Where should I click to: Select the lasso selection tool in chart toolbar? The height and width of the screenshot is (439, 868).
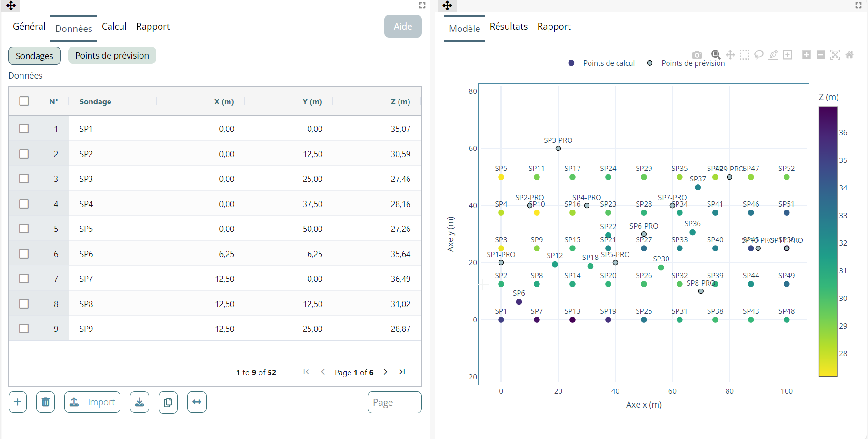click(x=759, y=55)
